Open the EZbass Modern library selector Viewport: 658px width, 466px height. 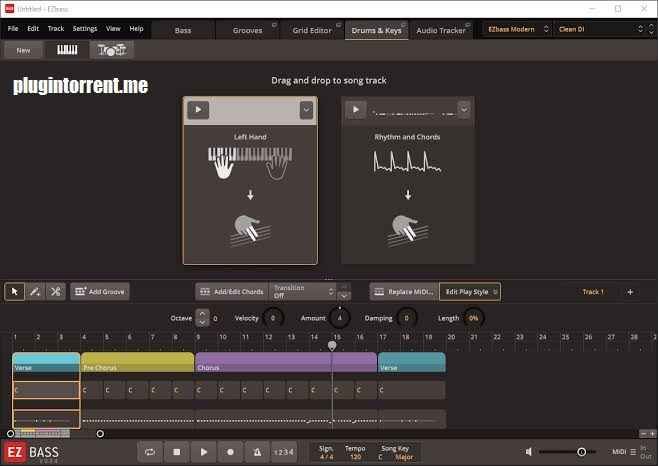[x=517, y=29]
